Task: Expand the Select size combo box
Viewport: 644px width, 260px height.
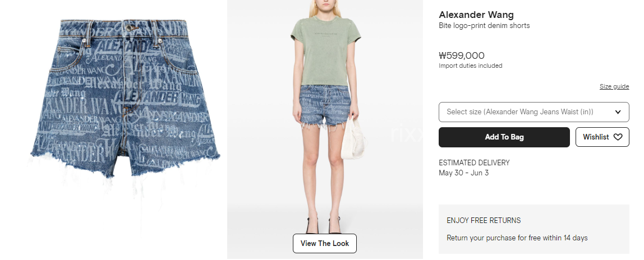Action: (534, 112)
